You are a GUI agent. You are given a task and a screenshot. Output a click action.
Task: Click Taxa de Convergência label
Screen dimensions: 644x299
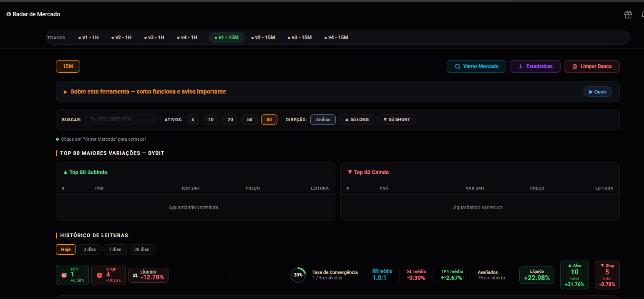(335, 272)
